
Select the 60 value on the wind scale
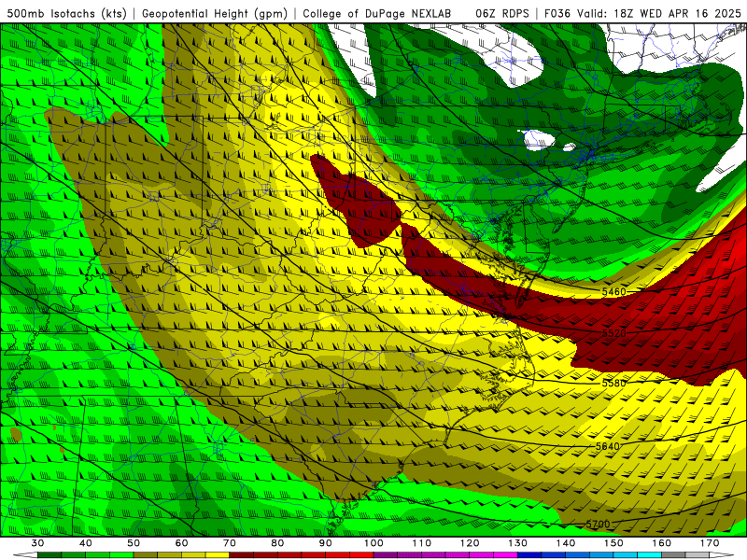181,543
